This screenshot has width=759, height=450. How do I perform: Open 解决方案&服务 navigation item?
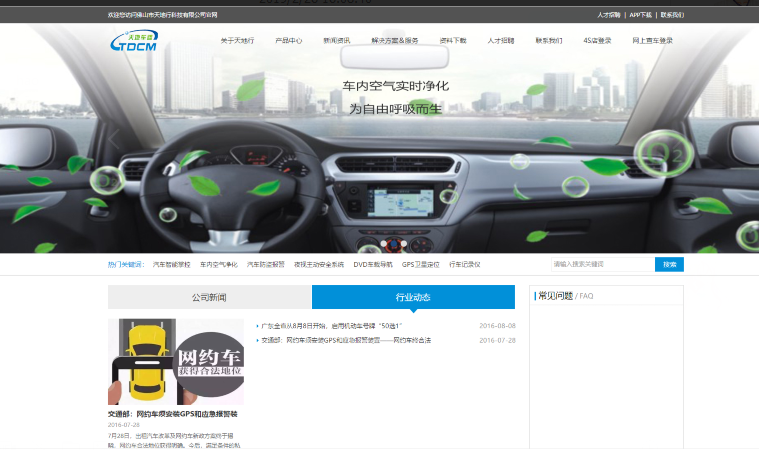click(394, 41)
